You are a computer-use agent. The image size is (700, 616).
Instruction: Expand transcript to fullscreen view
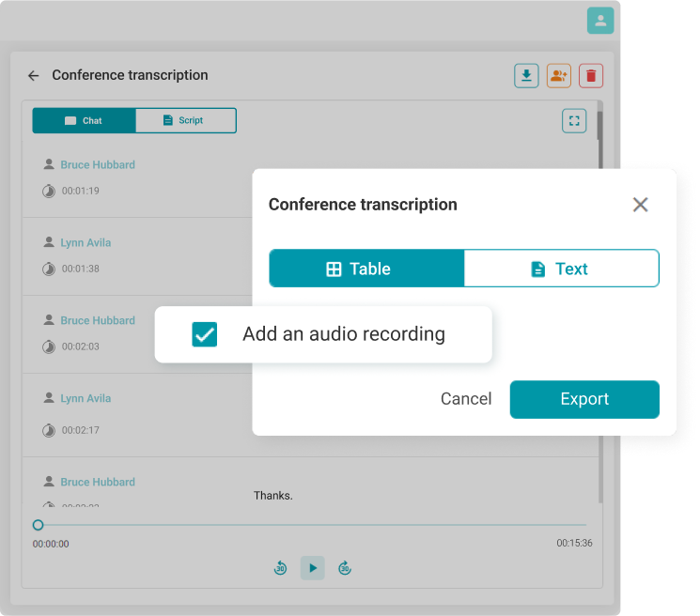tap(573, 121)
